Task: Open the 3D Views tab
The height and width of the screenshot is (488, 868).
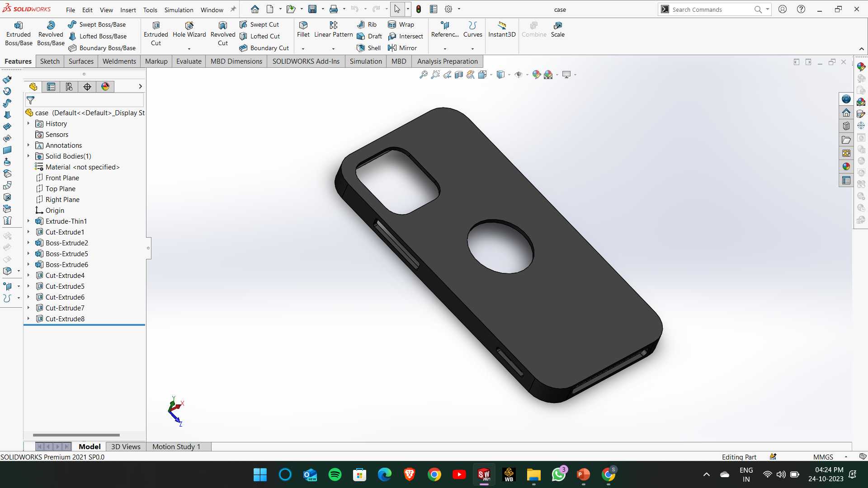Action: pyautogui.click(x=126, y=447)
